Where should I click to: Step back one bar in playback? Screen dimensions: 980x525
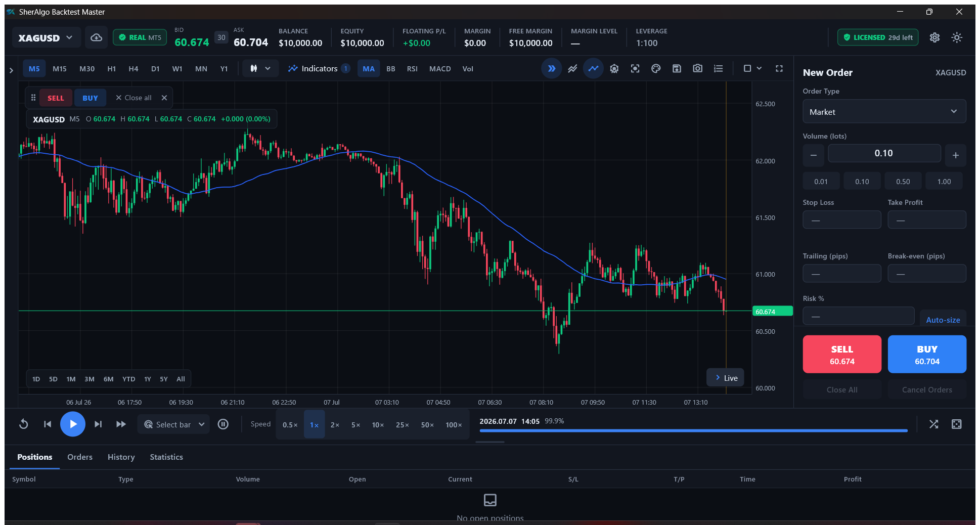[48, 424]
